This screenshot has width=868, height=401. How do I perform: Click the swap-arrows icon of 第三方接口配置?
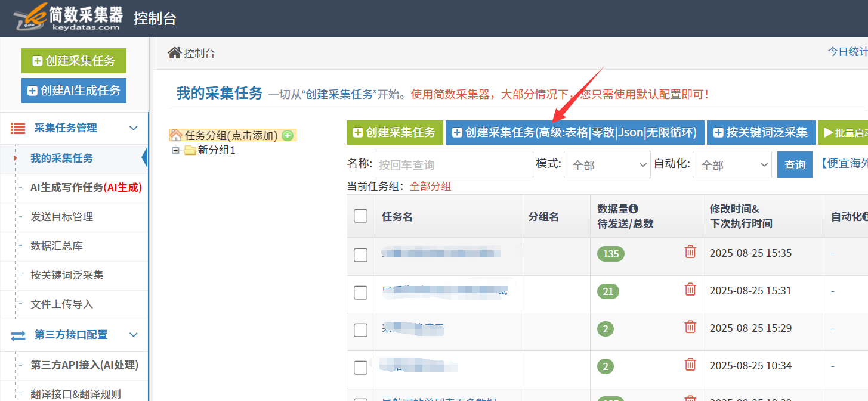tap(18, 335)
